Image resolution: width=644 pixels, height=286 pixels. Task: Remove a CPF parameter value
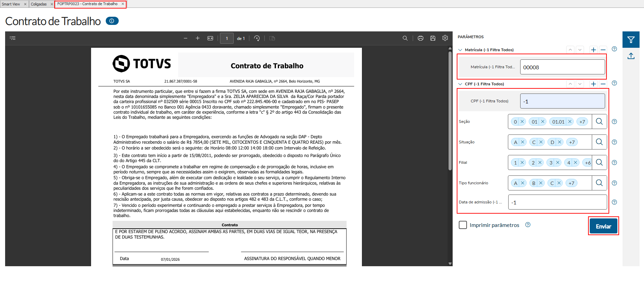(603, 84)
